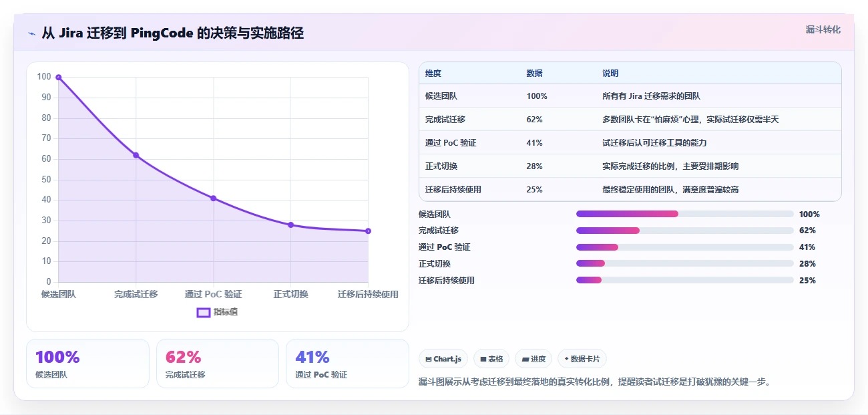Viewport: 868px width, 415px height.
Task: Click the 通过 PoC 验证 cell in the table
Action: coord(451,143)
